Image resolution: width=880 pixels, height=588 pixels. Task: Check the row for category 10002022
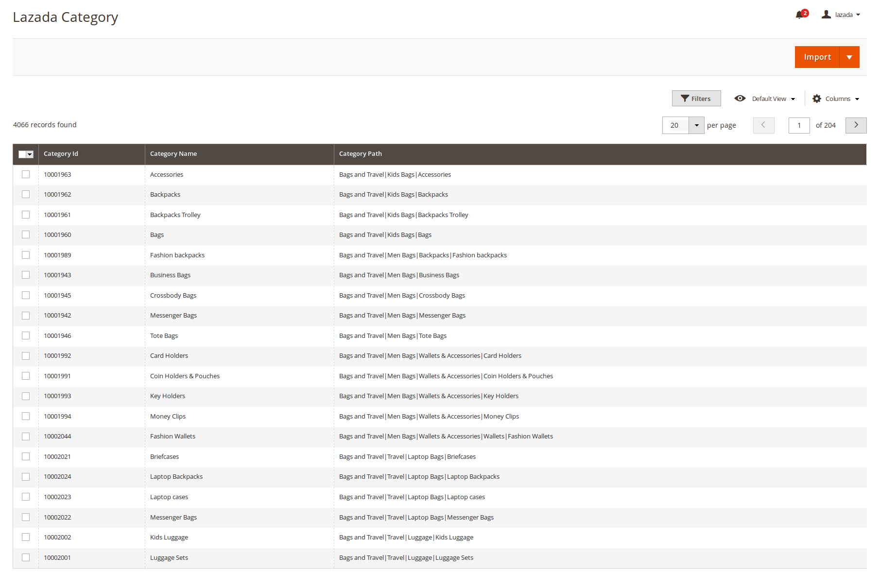[x=26, y=517]
